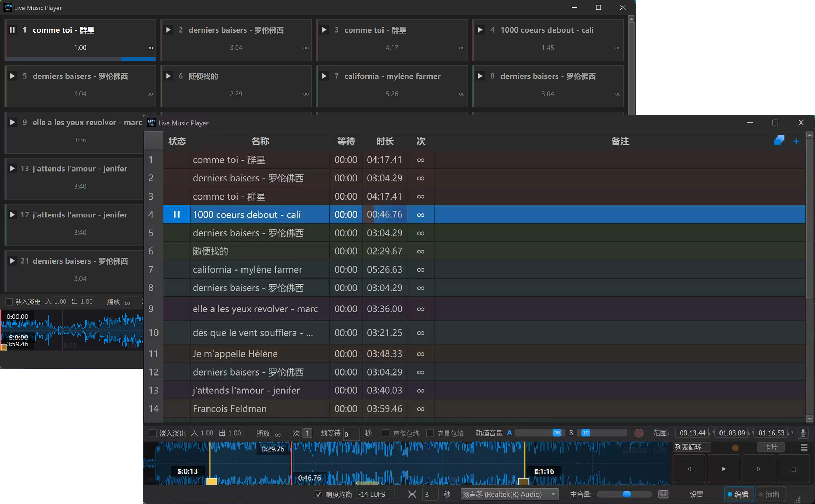The width and height of the screenshot is (815, 504).
Task: Enable the 淡入淡出 checkbox in front window
Action: point(153,433)
